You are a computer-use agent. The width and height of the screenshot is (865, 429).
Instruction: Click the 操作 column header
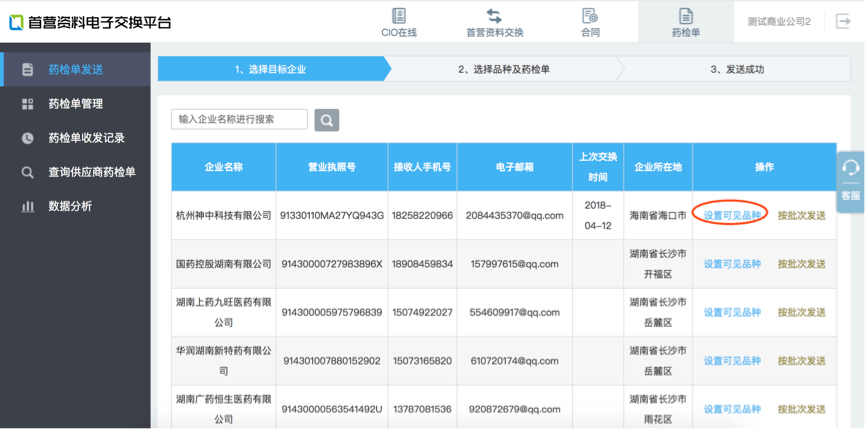pyautogui.click(x=764, y=167)
